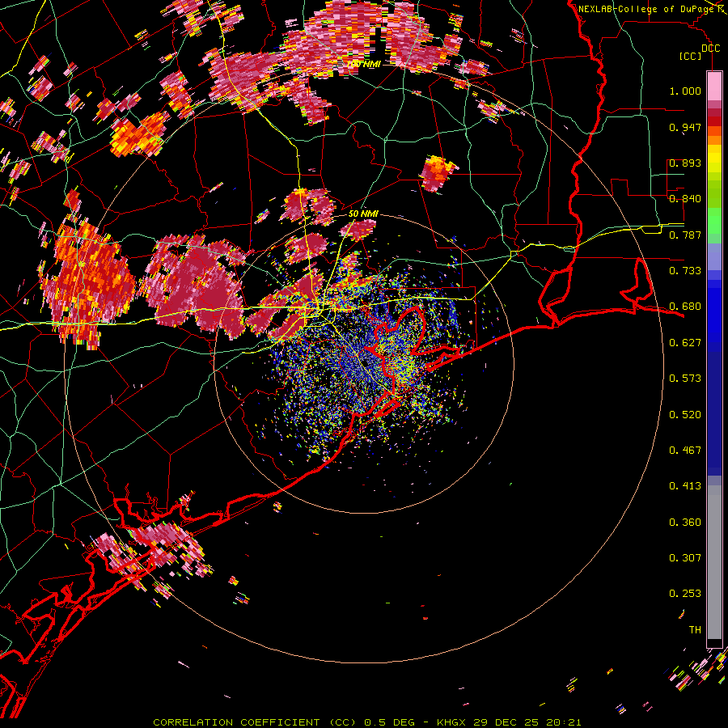Select the 0.893 scale value
Image resolution: width=728 pixels, height=728 pixels.
(x=685, y=163)
